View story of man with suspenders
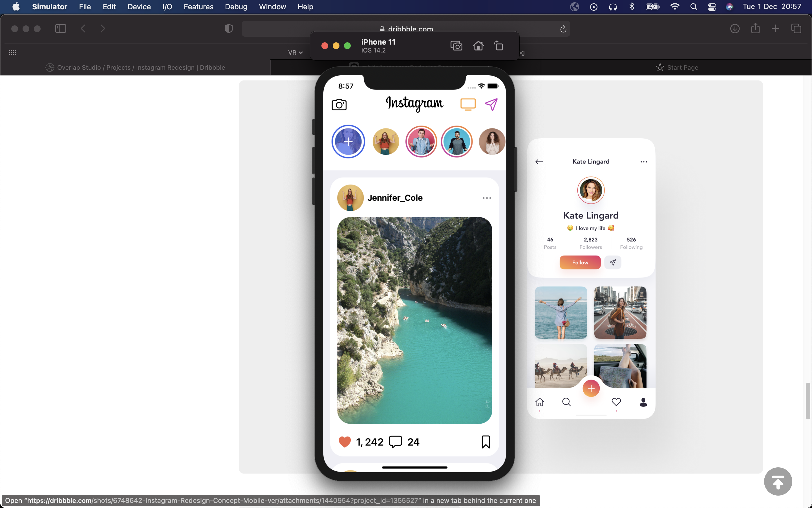The image size is (812, 508). 421,141
